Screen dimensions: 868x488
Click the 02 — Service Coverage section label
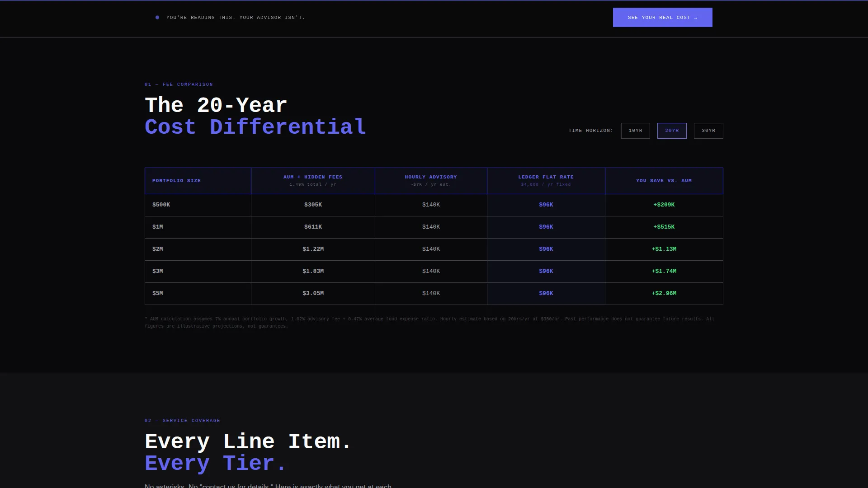[182, 421]
